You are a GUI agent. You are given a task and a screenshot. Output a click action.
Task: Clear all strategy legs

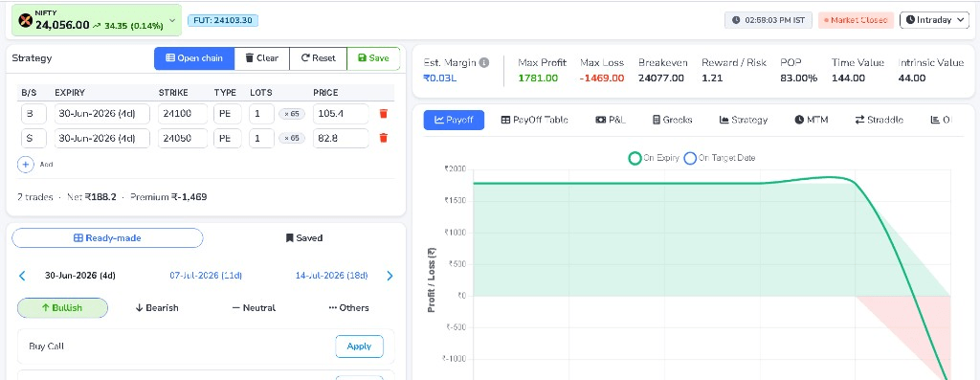pyautogui.click(x=262, y=58)
